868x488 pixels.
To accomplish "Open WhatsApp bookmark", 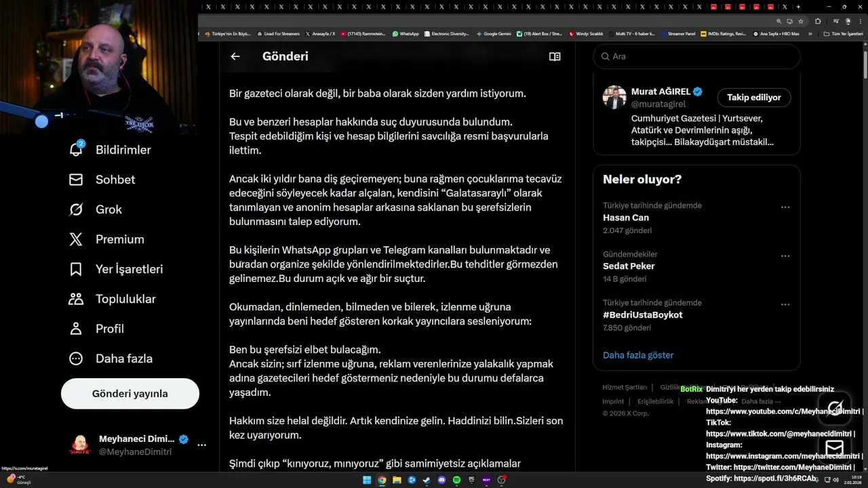I will coord(406,34).
